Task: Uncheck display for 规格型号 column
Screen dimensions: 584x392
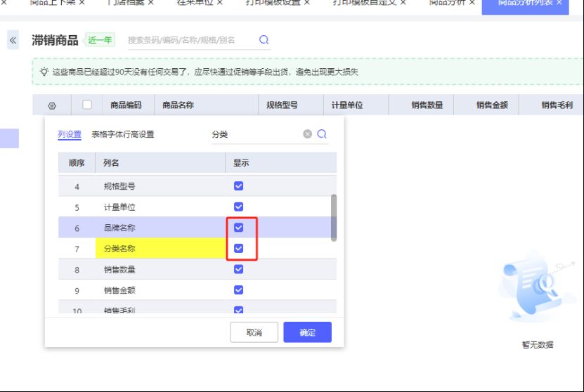Action: click(238, 186)
